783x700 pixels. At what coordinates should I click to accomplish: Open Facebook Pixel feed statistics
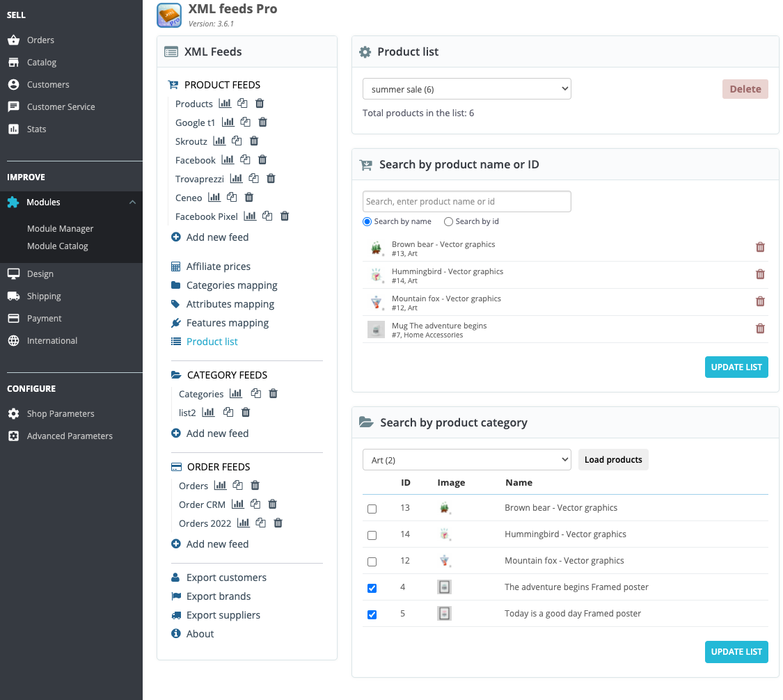(250, 216)
